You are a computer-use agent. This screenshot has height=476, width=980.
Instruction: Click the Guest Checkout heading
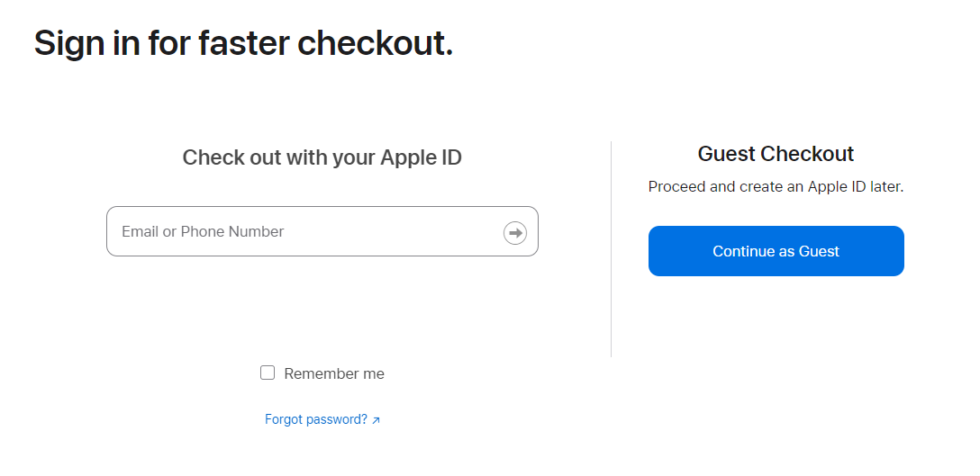(x=776, y=154)
